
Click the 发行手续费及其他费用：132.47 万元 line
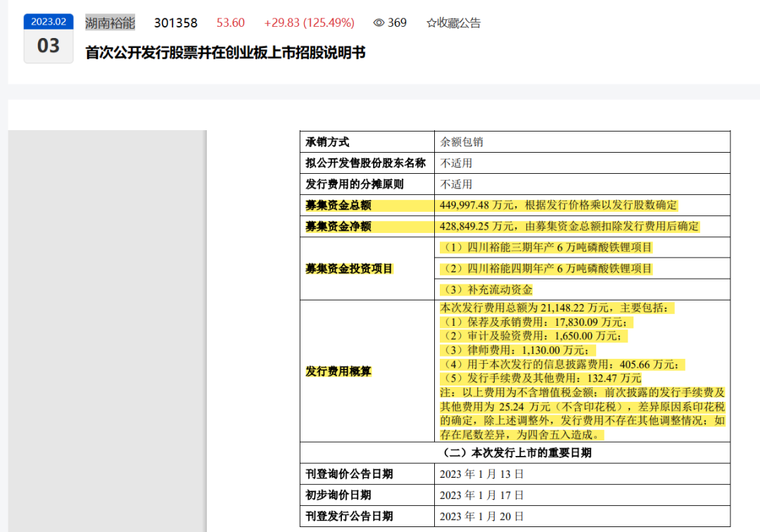pos(540,378)
